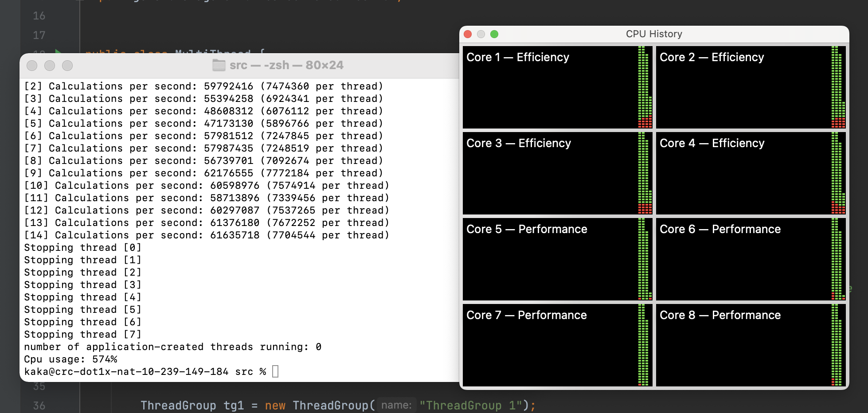Click the terminal window's zoom button

pos(67,66)
